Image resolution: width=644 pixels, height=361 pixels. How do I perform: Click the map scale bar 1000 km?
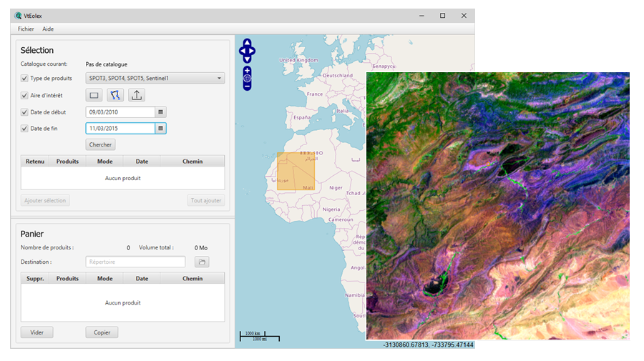260,336
